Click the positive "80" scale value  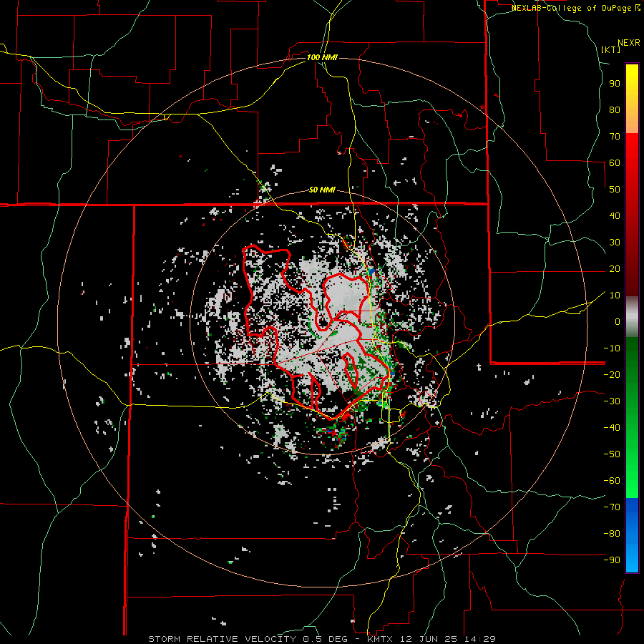pyautogui.click(x=615, y=109)
